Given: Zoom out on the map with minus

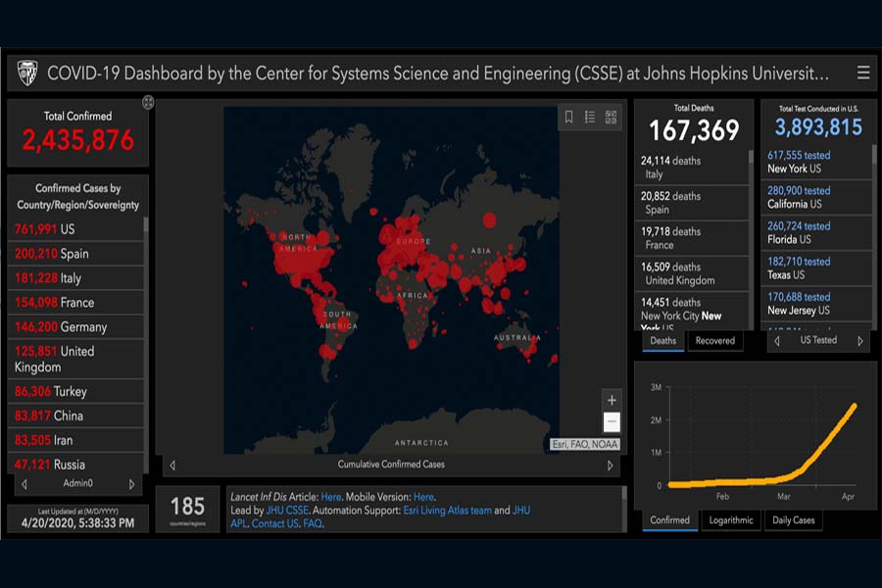Looking at the screenshot, I should tap(612, 421).
